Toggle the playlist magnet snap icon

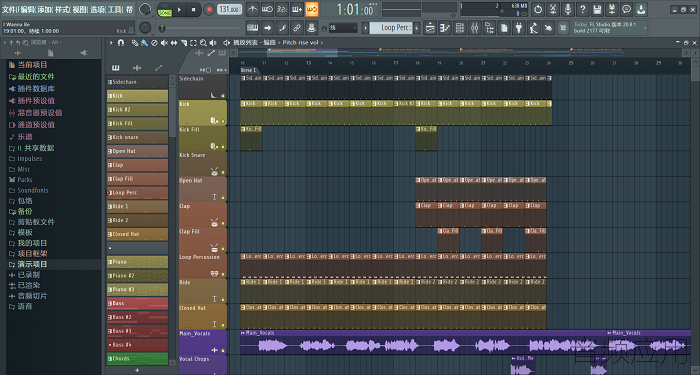tap(121, 43)
